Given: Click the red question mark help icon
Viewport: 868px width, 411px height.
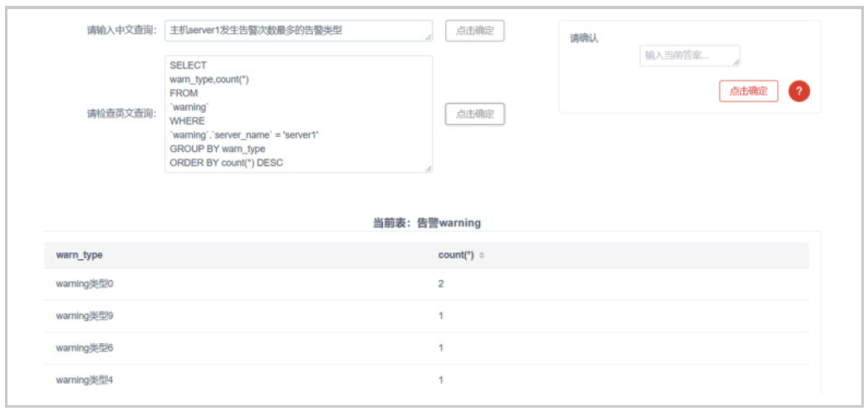Looking at the screenshot, I should [x=799, y=91].
